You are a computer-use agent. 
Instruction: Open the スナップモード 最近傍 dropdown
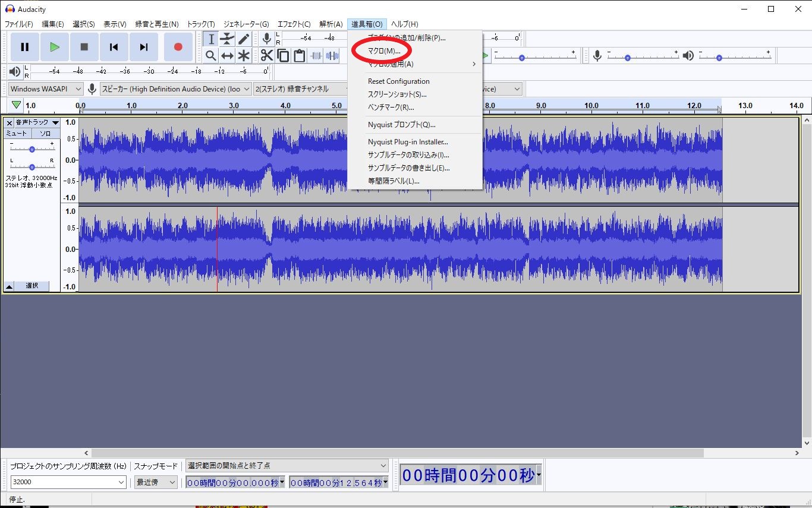[156, 482]
